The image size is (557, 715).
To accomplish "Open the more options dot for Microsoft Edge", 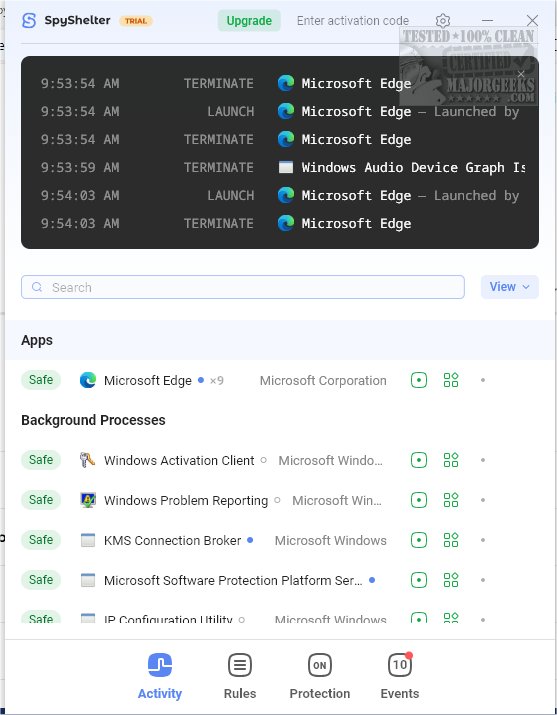I will [x=483, y=380].
